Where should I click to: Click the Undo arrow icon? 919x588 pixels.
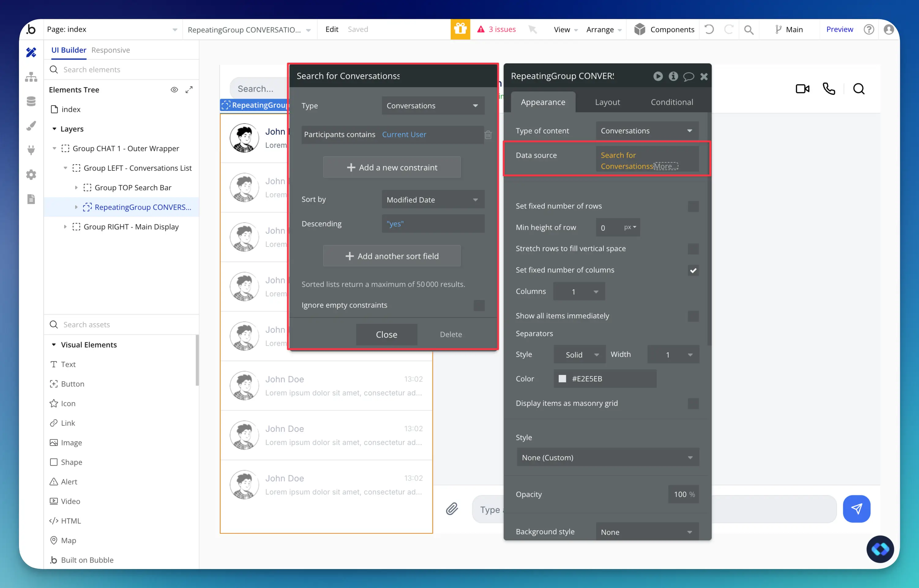pyautogui.click(x=709, y=29)
